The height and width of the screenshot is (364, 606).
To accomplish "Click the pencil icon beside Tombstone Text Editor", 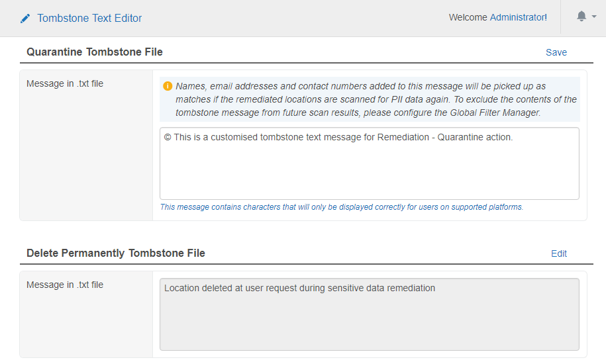I will [x=25, y=19].
